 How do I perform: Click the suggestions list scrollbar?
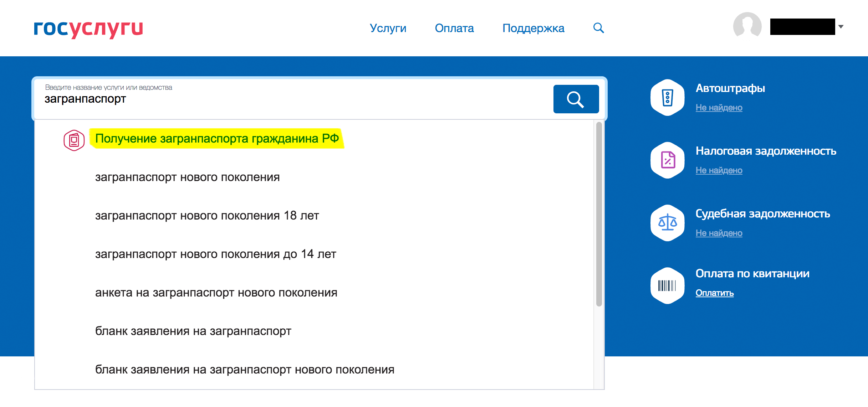[599, 214]
